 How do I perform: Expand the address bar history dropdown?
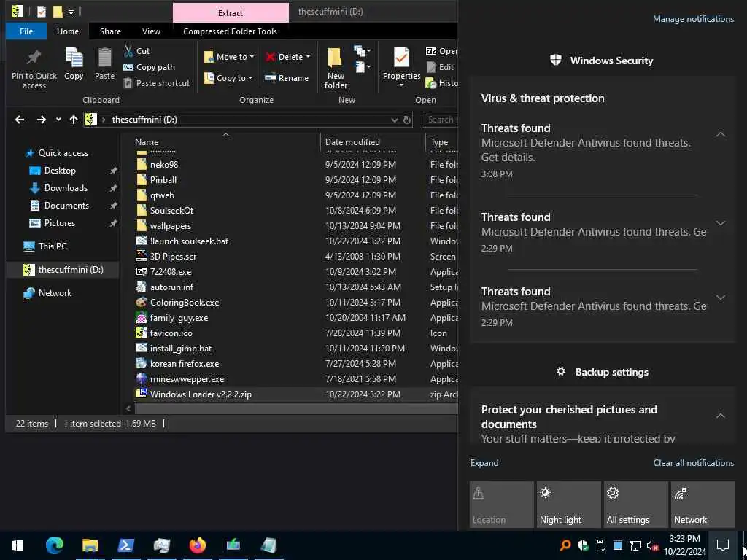(x=395, y=120)
